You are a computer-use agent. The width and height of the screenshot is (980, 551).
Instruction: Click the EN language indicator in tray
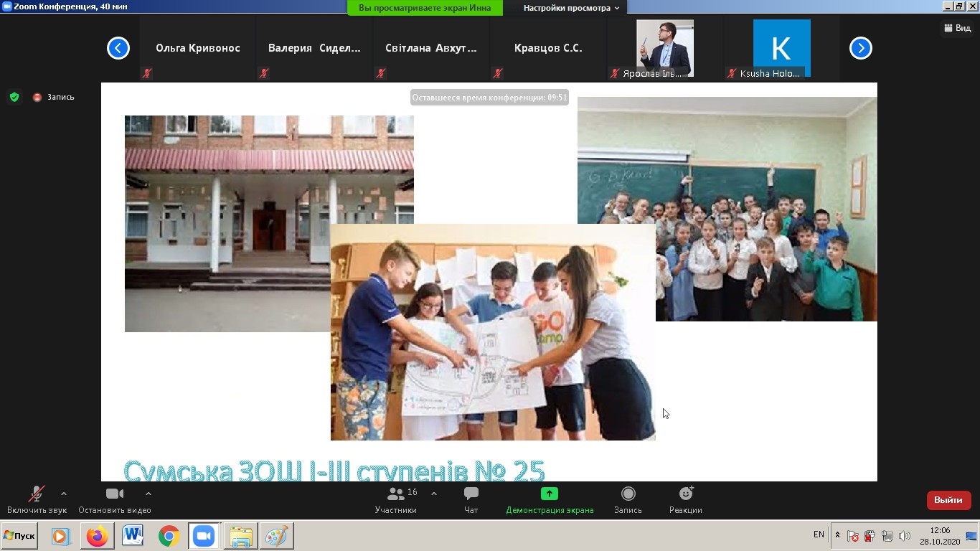click(819, 534)
